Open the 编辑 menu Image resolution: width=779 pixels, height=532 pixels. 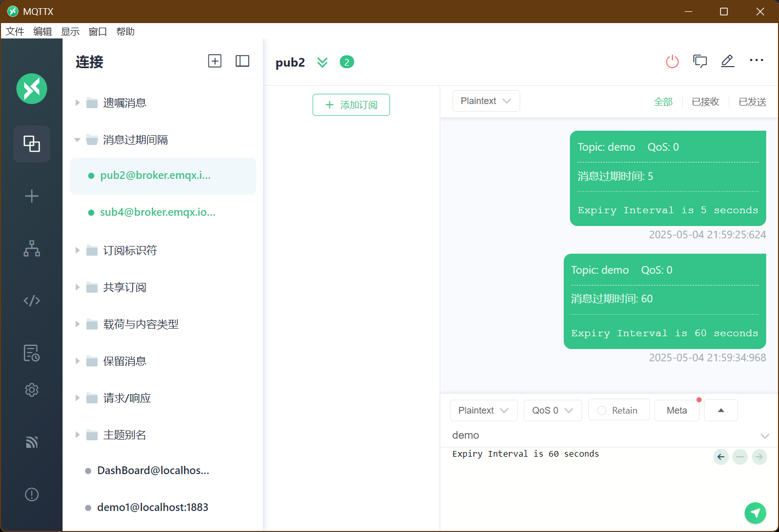point(43,31)
